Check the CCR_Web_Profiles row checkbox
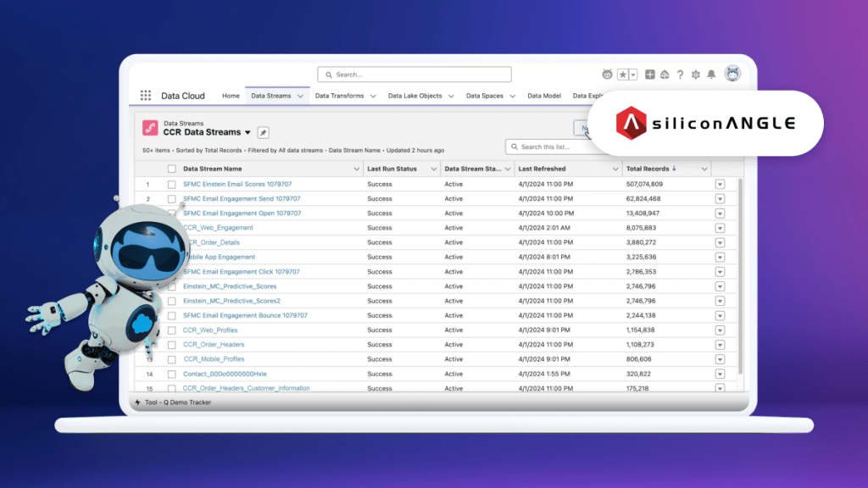This screenshot has height=488, width=868. [171, 330]
